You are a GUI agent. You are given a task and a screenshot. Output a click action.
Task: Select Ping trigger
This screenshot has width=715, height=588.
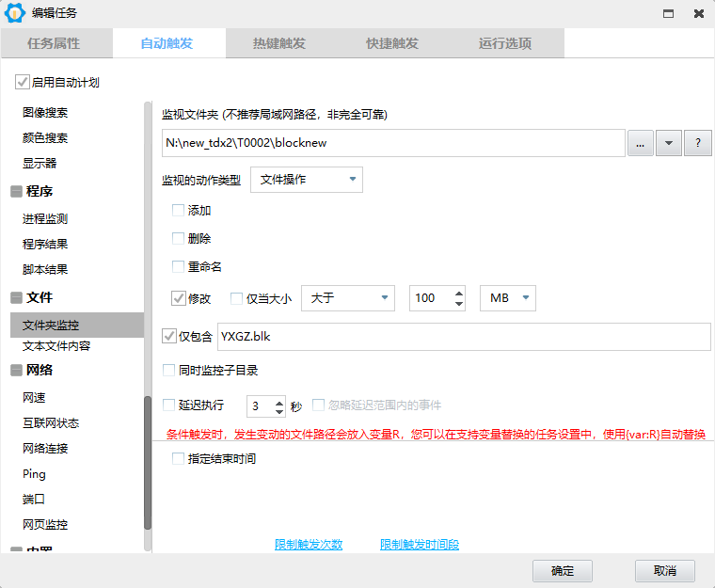point(34,474)
